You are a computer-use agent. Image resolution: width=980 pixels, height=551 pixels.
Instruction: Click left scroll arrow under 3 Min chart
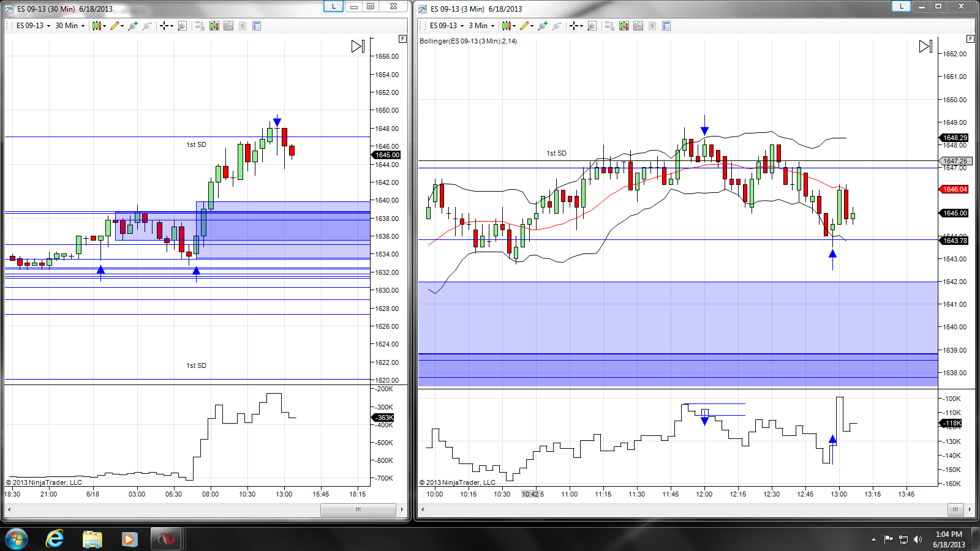tap(423, 509)
